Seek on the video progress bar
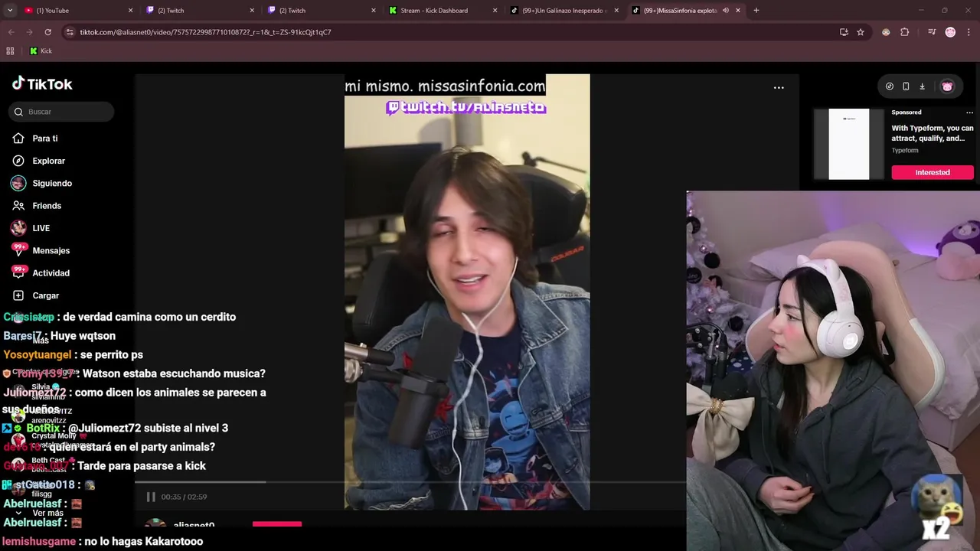Image resolution: width=980 pixels, height=551 pixels. tap(410, 482)
